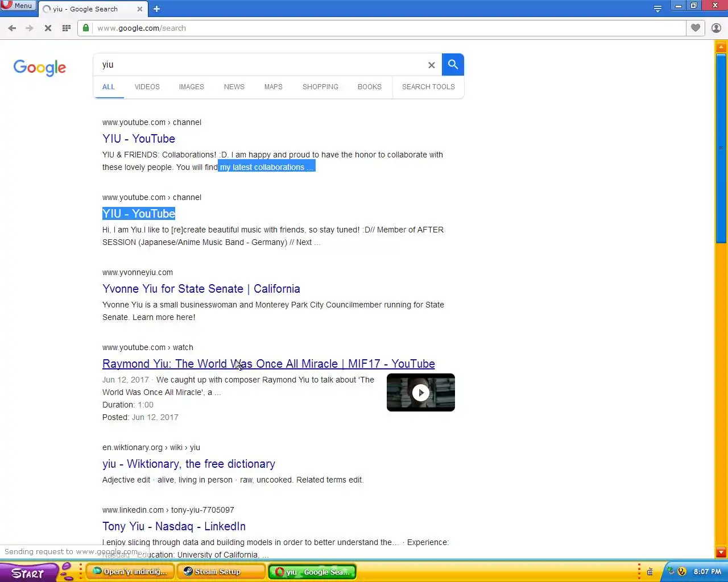Open 'Tony Yiu - Nasdaq - LinkedIn' result
The height and width of the screenshot is (582, 728).
[x=174, y=526]
